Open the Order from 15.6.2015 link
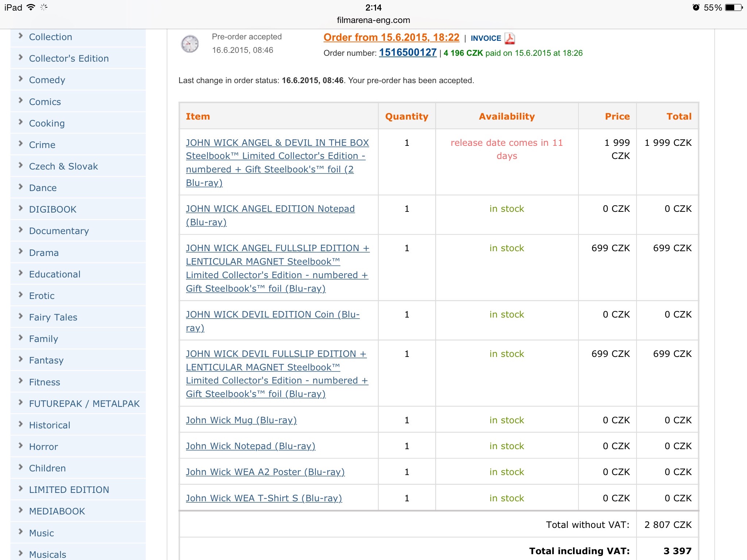Image resolution: width=747 pixels, height=560 pixels. point(391,38)
